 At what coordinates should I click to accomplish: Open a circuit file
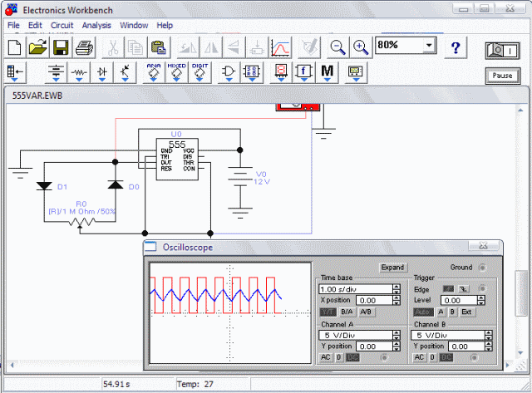[37, 47]
